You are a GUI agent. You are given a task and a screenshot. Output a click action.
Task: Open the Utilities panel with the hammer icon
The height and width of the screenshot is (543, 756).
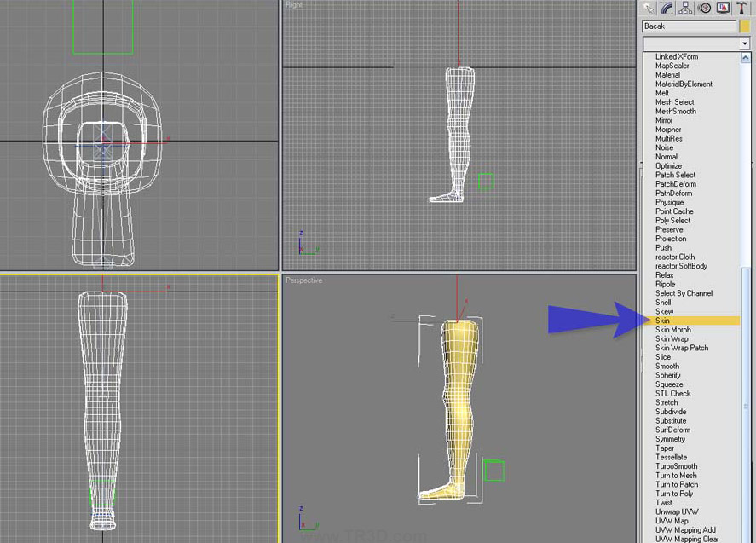tap(742, 8)
